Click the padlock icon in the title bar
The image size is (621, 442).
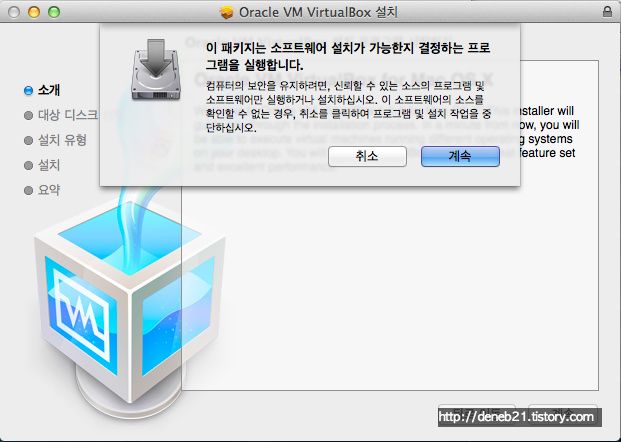[607, 11]
